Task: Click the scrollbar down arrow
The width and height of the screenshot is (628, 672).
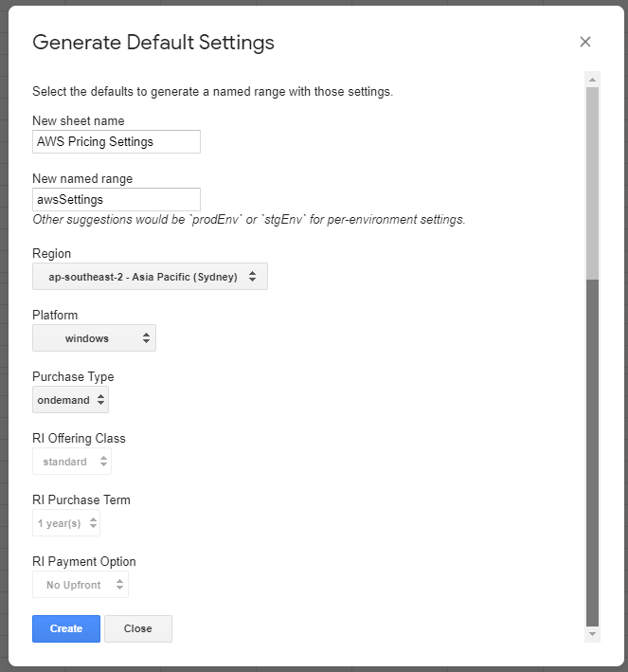Action: click(x=592, y=633)
